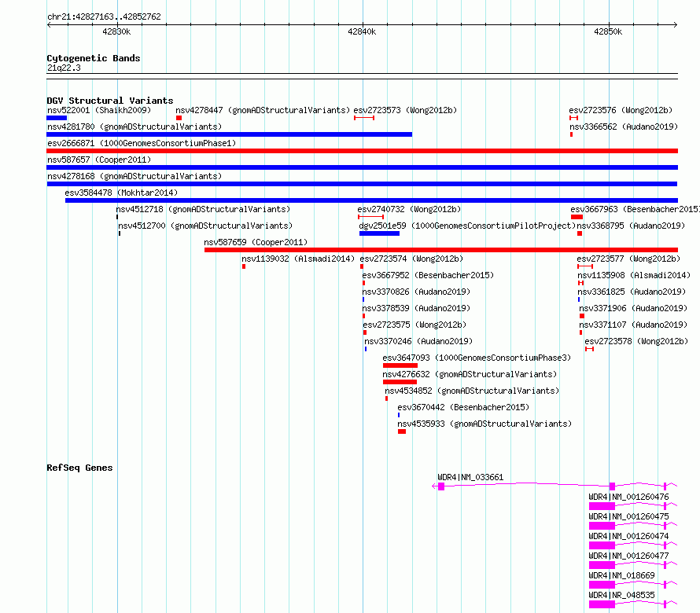Viewport: 700px width, 613px height.
Task: Click the left arrow of the ruler
Action: [x=49, y=25]
